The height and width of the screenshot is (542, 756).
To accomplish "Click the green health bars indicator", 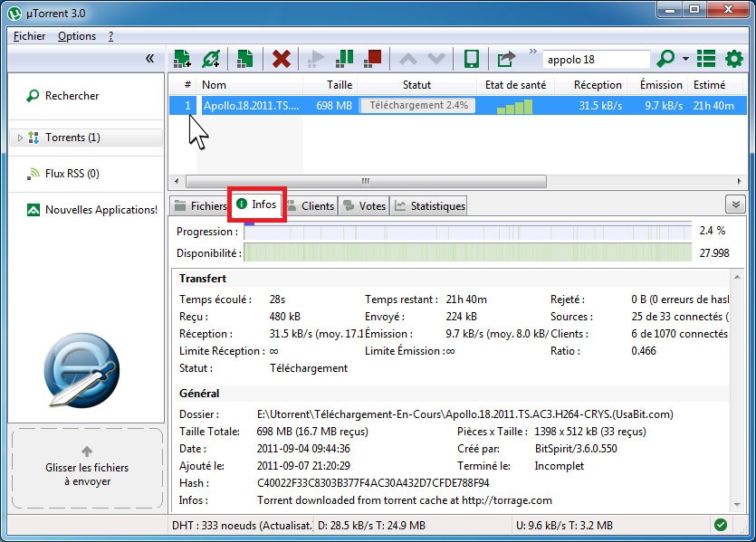I will 514,107.
